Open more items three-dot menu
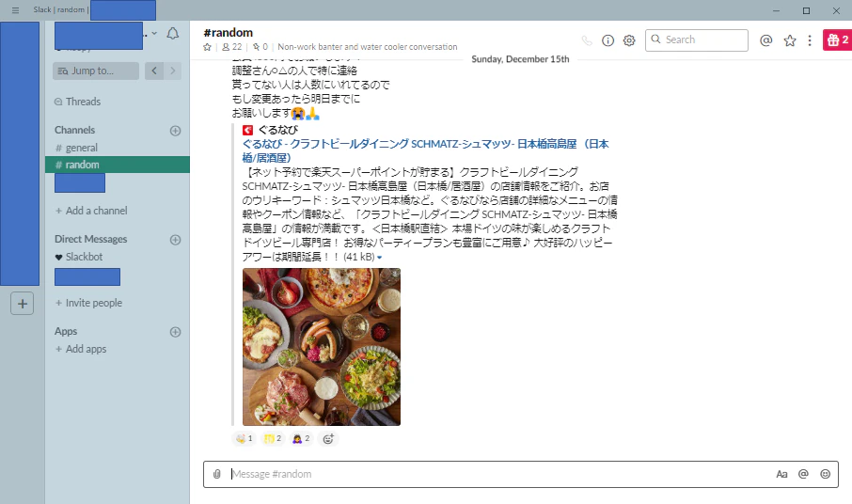This screenshot has height=504, width=852. point(810,40)
